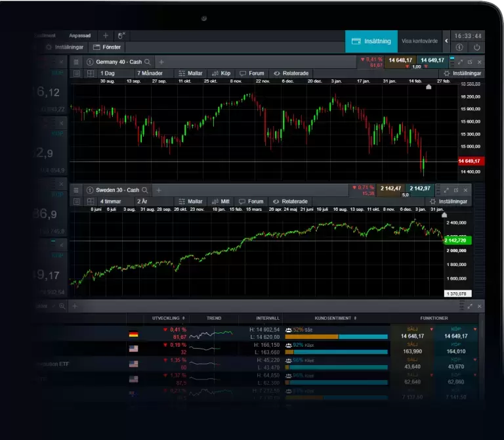Click the info icon under the clock
Image resolution: width=504 pixels, height=440 pixels.
pos(459,47)
